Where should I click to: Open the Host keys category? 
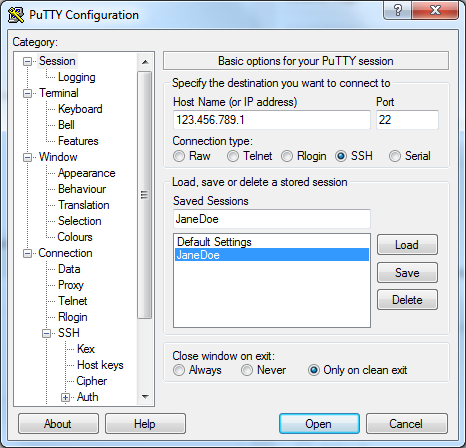(x=100, y=365)
